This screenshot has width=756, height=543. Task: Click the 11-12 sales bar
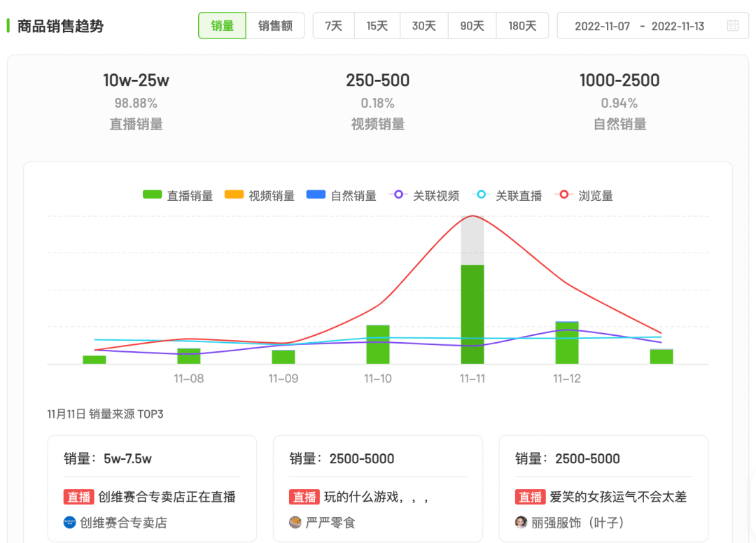567,343
